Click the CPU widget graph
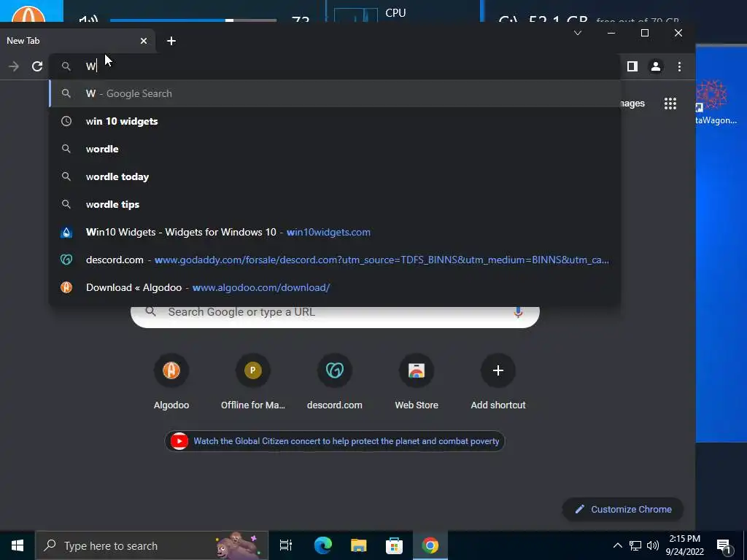Image resolution: width=747 pixels, height=560 pixels. click(x=356, y=15)
